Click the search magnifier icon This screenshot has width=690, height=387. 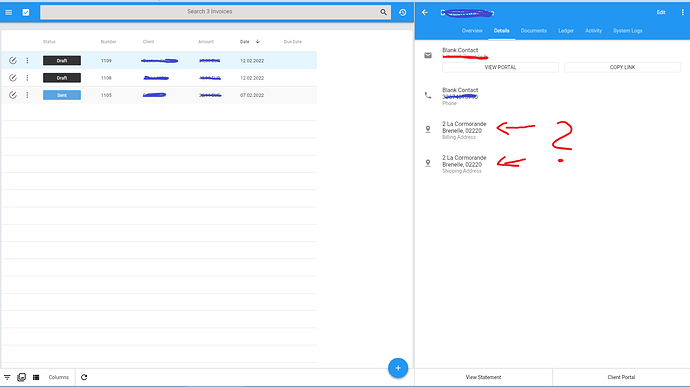[x=383, y=12]
